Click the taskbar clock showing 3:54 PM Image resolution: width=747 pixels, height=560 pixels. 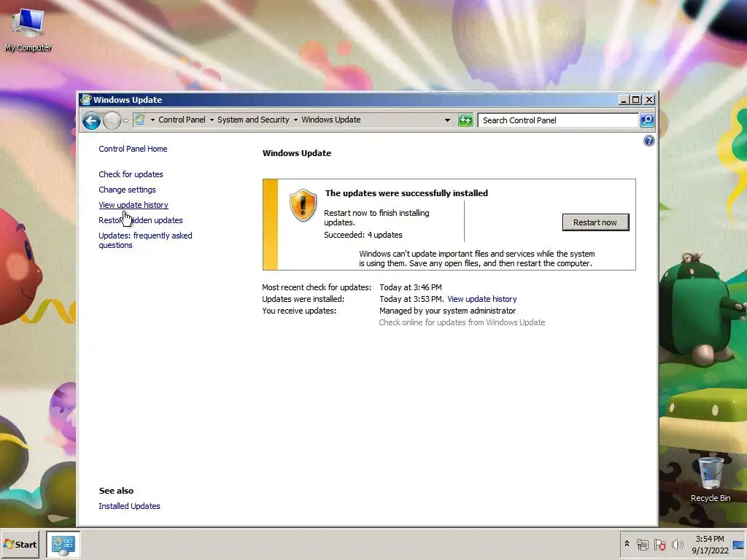tap(710, 545)
